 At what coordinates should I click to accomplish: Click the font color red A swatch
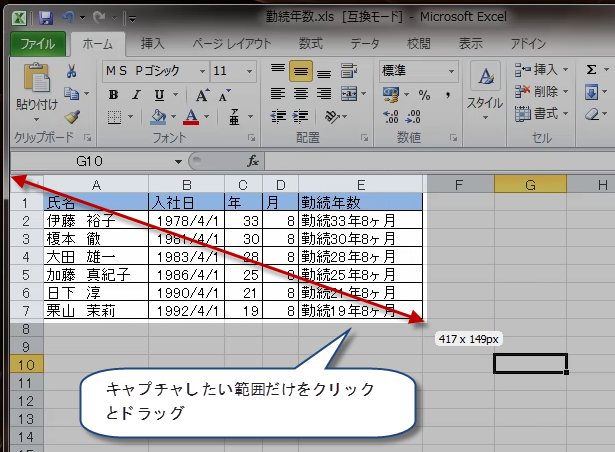pos(192,116)
